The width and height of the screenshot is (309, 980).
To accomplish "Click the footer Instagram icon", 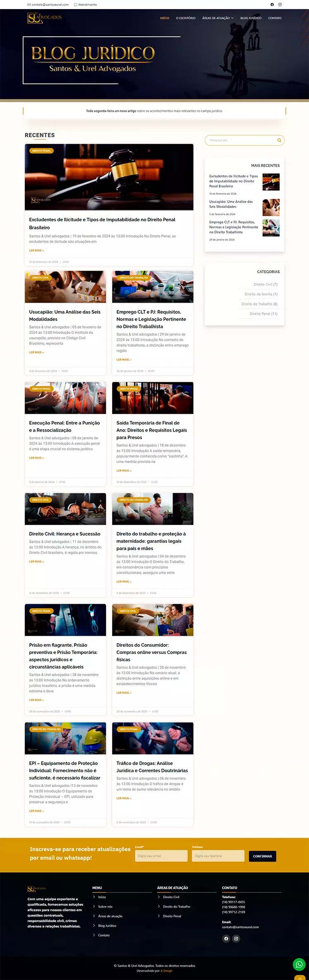I will pos(236,938).
